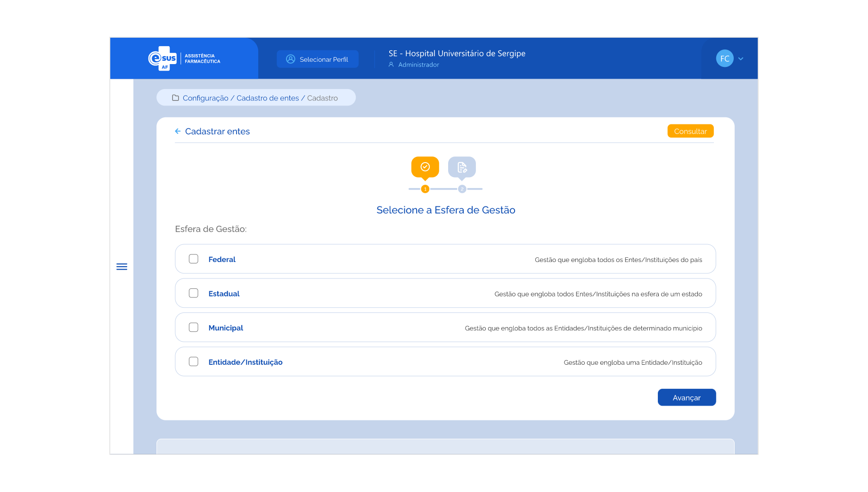Click the step 1 marker on stepper
The image size is (868, 492).
pos(425,189)
